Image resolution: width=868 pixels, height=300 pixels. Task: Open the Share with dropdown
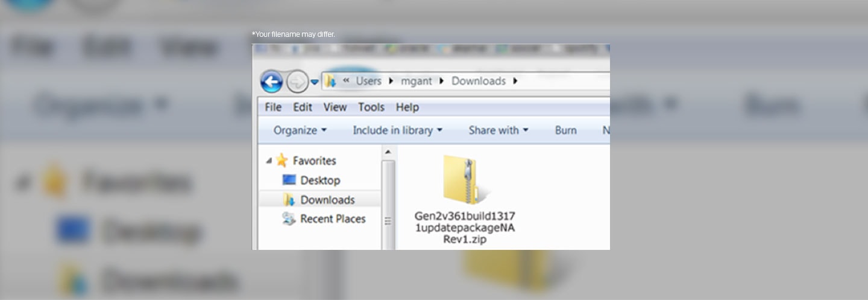click(x=498, y=130)
